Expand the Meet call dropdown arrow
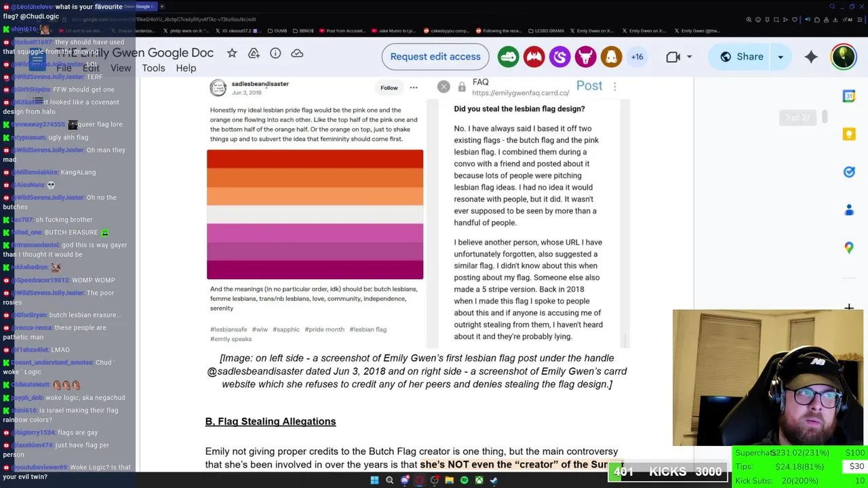The width and height of the screenshot is (868, 488). pos(690,57)
